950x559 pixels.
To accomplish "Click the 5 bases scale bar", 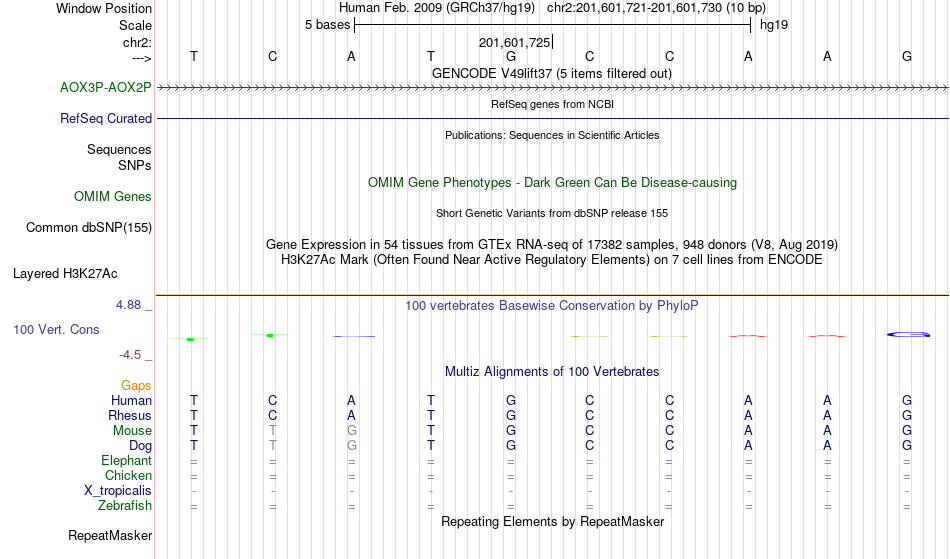I will tap(553, 25).
